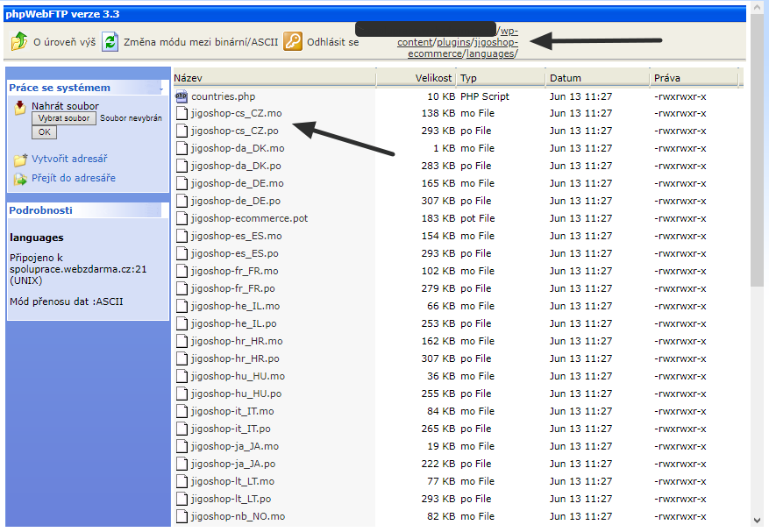Click file icon beside jigoshop-ecommerce.pot

[x=182, y=218]
